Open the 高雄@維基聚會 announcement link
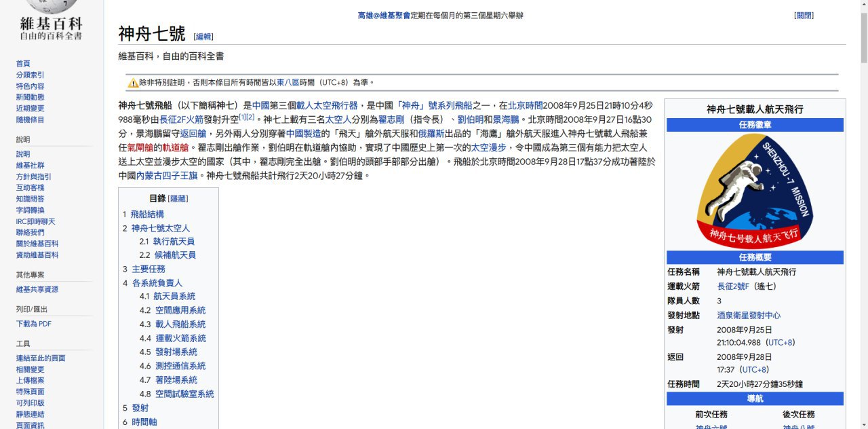 tap(384, 16)
